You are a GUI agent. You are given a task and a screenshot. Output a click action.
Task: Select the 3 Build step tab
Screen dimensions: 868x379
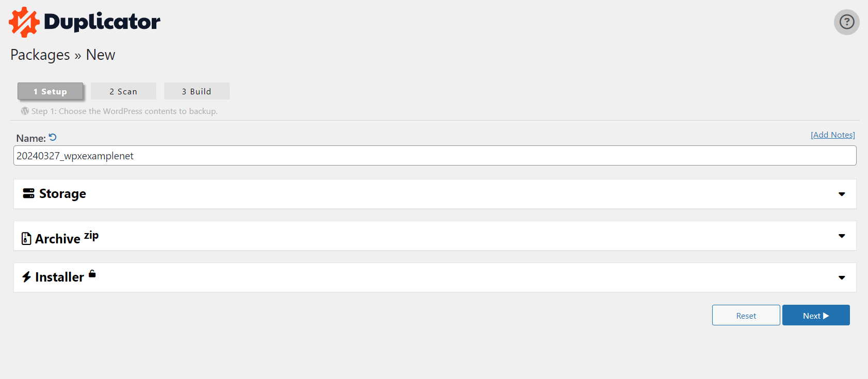(x=197, y=91)
